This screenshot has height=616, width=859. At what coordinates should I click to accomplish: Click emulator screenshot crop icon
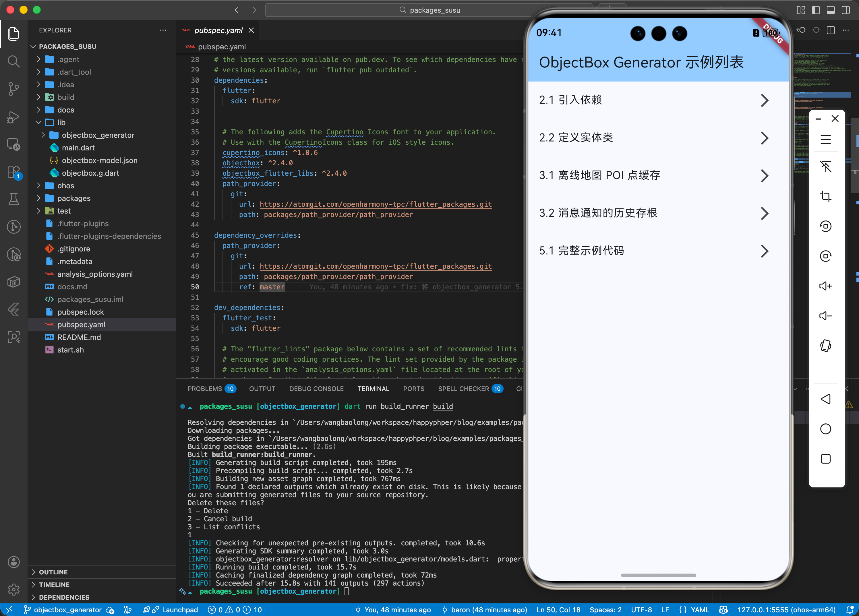[x=825, y=196]
